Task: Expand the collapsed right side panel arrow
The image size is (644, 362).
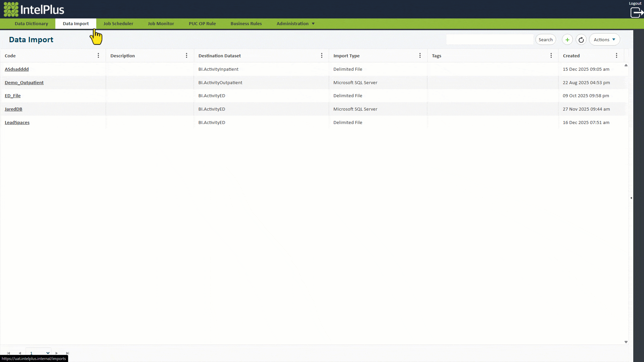Action: click(631, 198)
